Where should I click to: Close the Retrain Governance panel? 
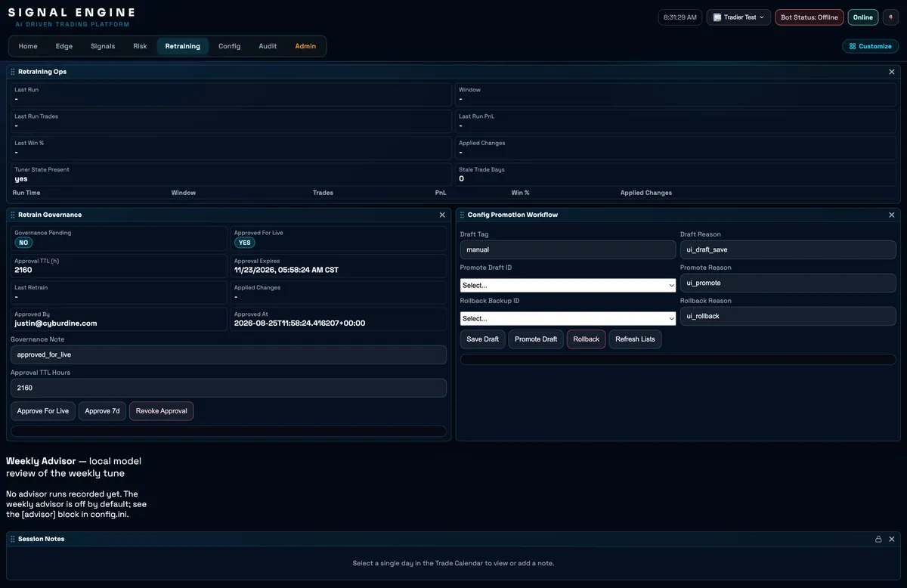pos(443,215)
